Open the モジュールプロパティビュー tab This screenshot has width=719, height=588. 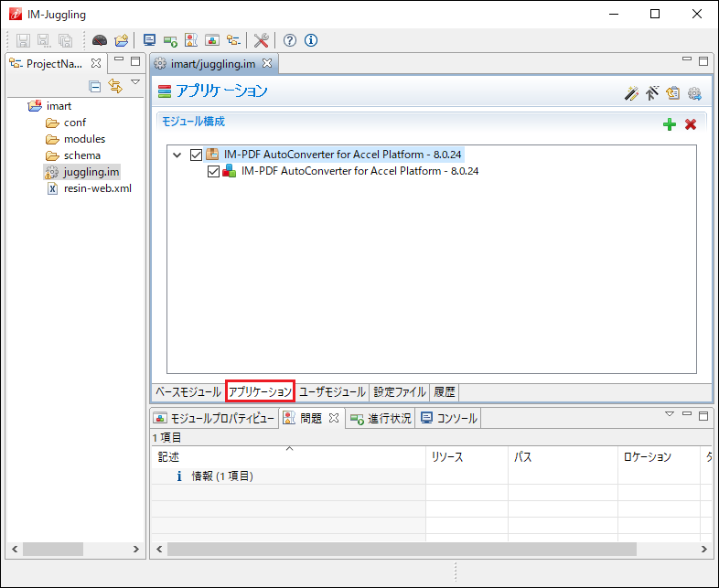(x=215, y=418)
